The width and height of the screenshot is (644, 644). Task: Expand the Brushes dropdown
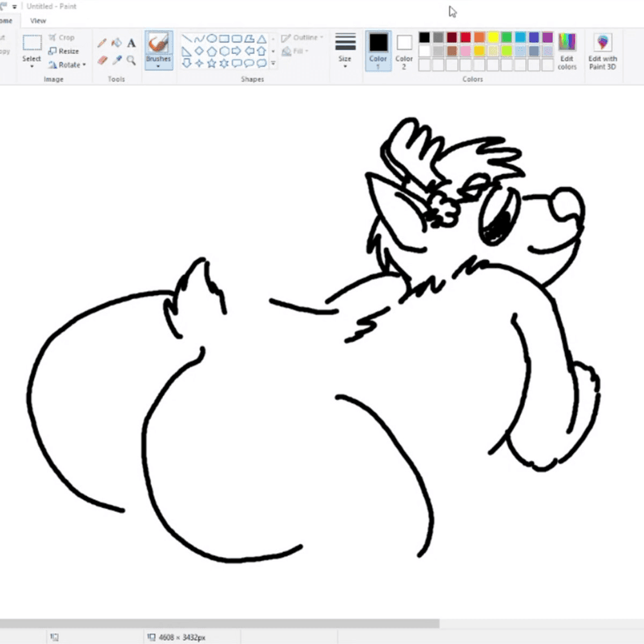coord(158,66)
